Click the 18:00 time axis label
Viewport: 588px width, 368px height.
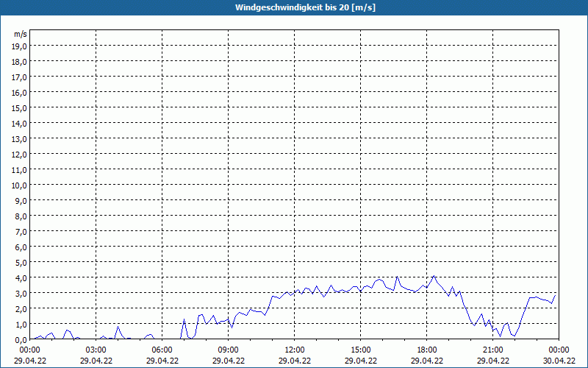point(427,350)
